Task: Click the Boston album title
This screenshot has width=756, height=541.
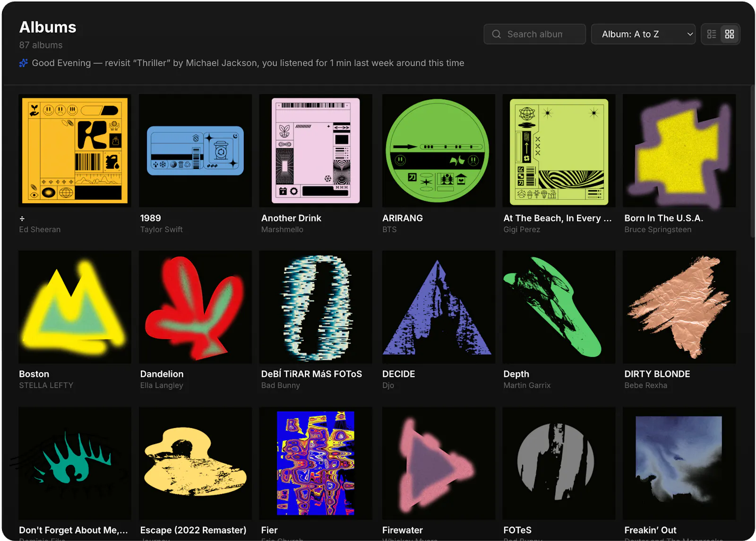Action: (x=34, y=374)
